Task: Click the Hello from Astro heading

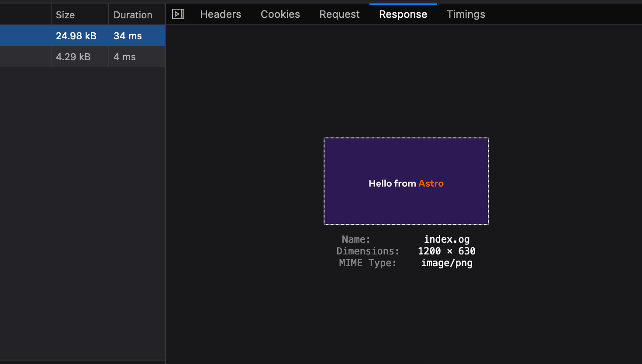Action: 406,183
